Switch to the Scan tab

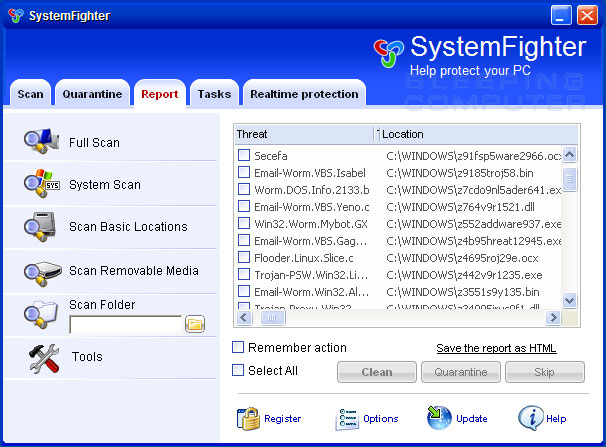pyautogui.click(x=31, y=93)
